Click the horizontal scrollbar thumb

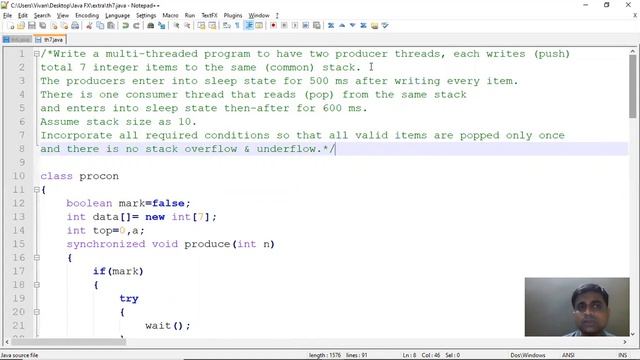tap(68, 342)
